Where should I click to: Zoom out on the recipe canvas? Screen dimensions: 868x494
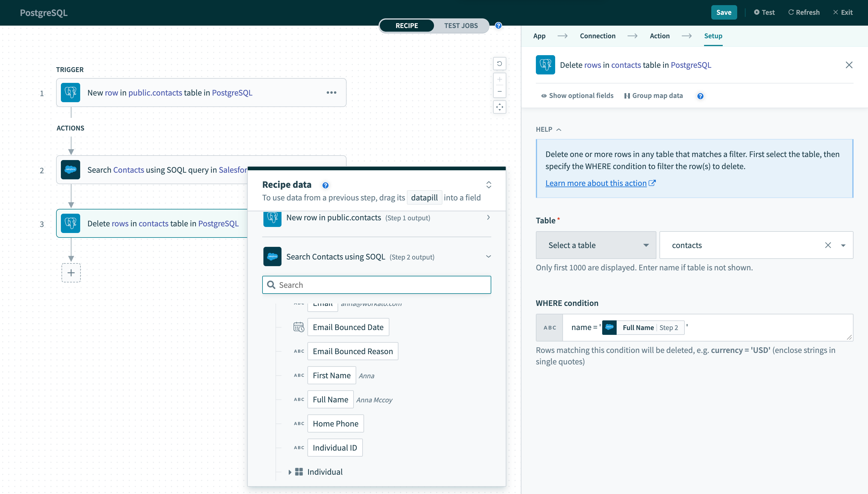click(499, 92)
